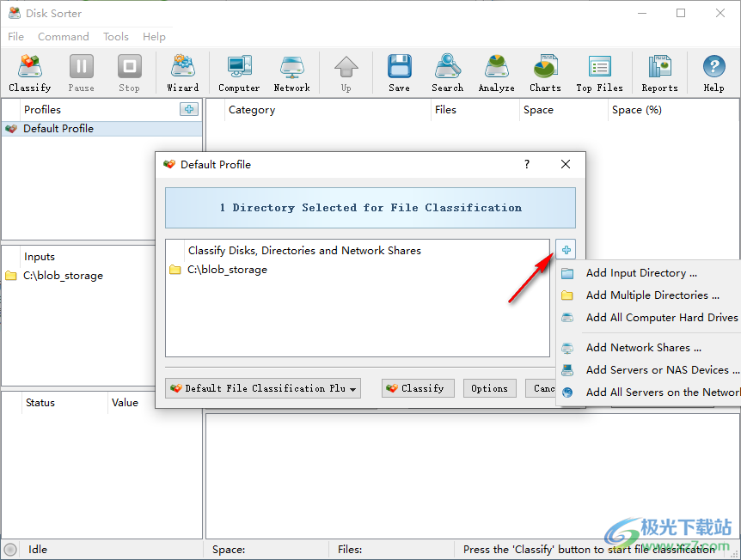741x560 pixels.
Task: Click the Classify button in dialog
Action: point(418,388)
